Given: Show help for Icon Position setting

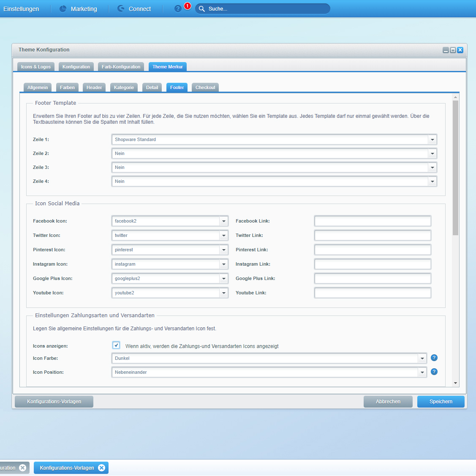Looking at the screenshot, I should [x=434, y=372].
